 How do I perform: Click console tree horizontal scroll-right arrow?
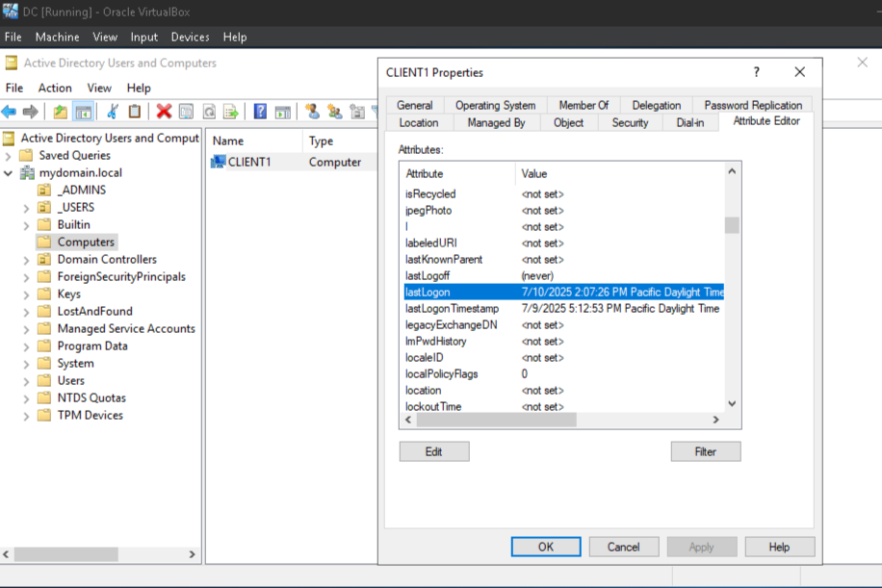coord(192,554)
